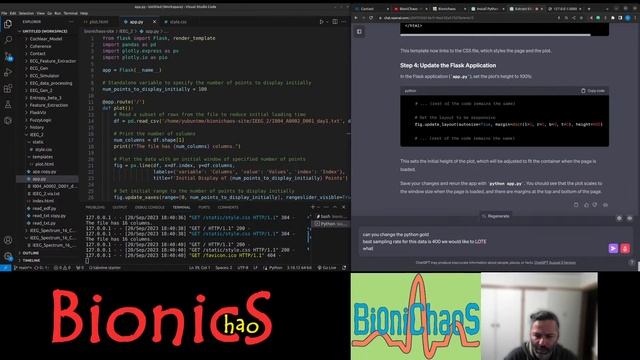Screen dimensions: 640x360
Task: Click the UTF-8 encoding in status bar
Action: (243, 268)
